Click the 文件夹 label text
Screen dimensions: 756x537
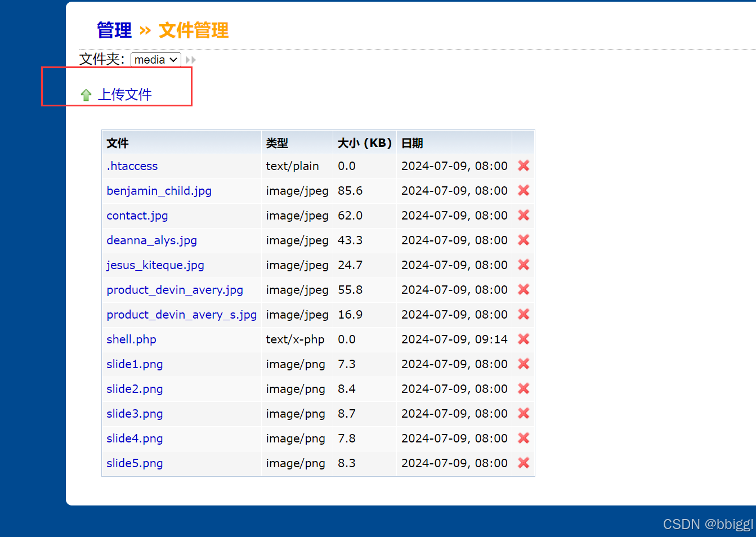102,59
